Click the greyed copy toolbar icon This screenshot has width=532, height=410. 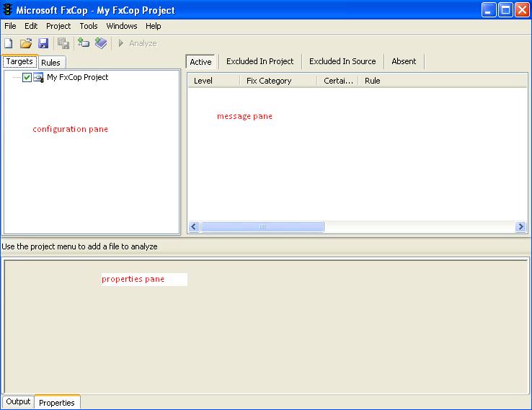click(x=63, y=43)
